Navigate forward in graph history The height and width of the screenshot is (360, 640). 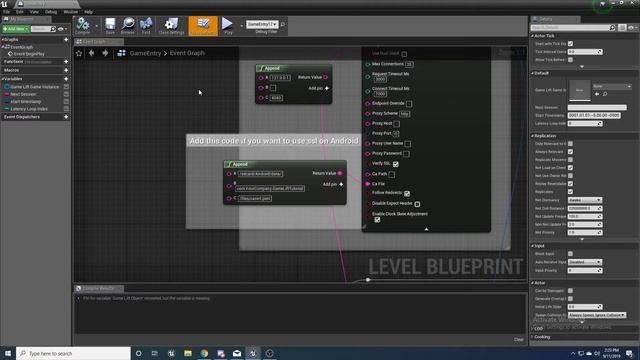click(105, 53)
